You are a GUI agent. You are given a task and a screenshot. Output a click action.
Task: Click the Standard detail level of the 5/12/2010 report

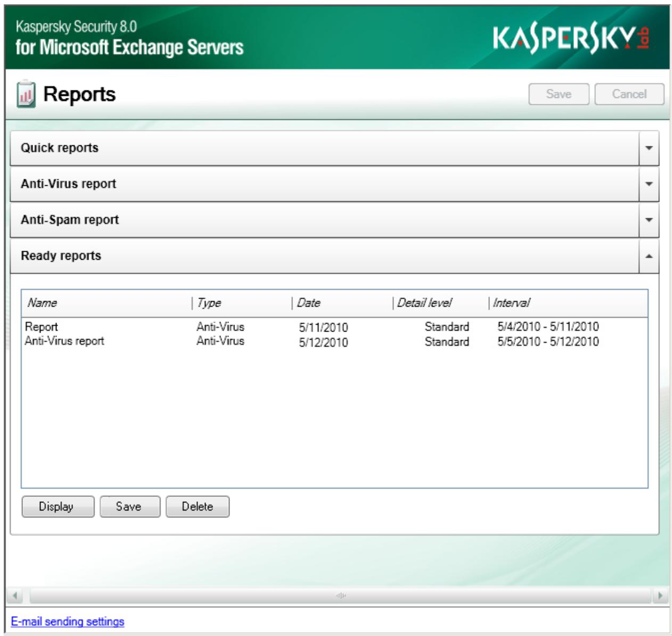click(447, 342)
